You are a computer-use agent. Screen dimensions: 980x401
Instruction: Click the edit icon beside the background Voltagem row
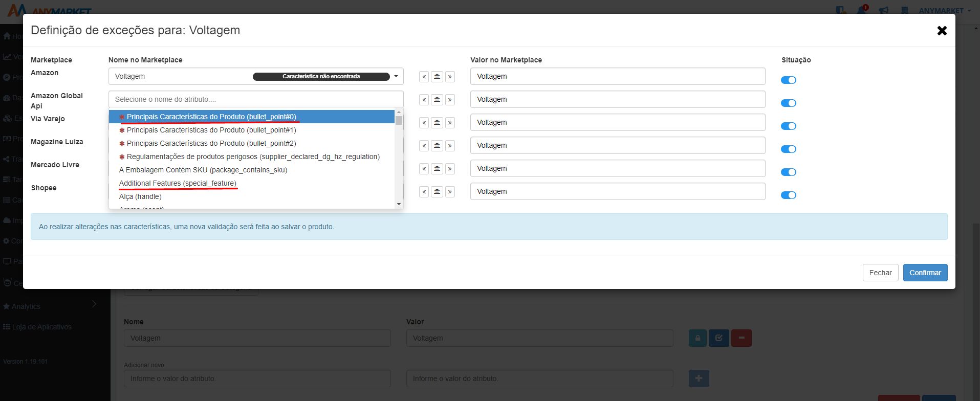point(719,338)
